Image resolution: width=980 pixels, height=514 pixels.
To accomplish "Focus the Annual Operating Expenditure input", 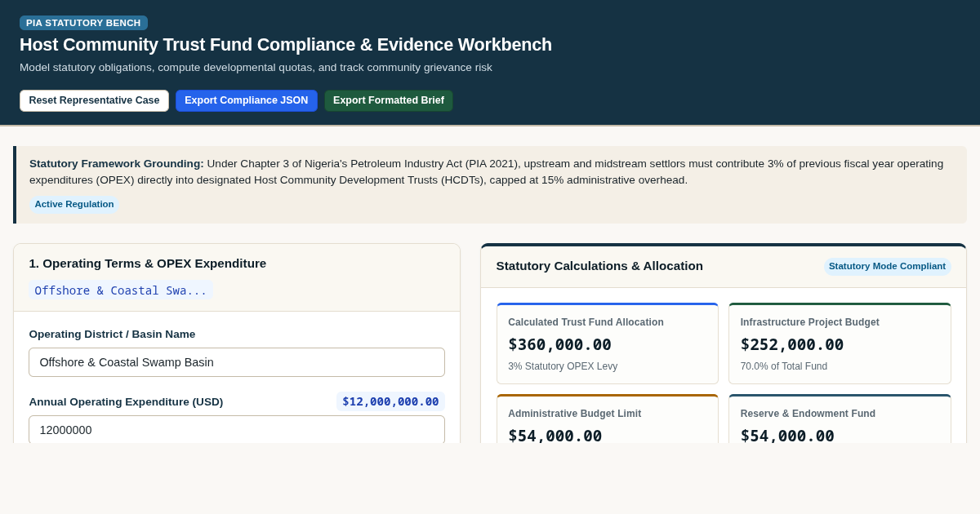I will (x=237, y=429).
